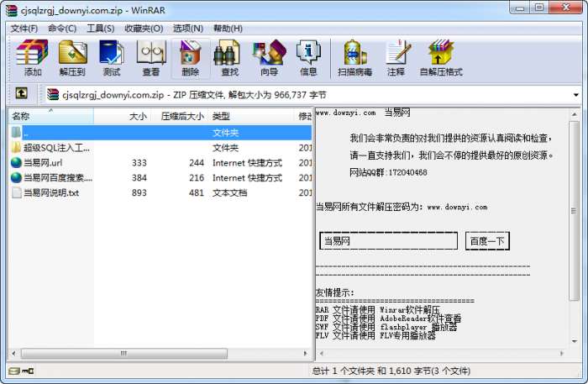This screenshot has height=384, width=588.
Task: Select the parent folder '..' row
Action: coord(160,133)
